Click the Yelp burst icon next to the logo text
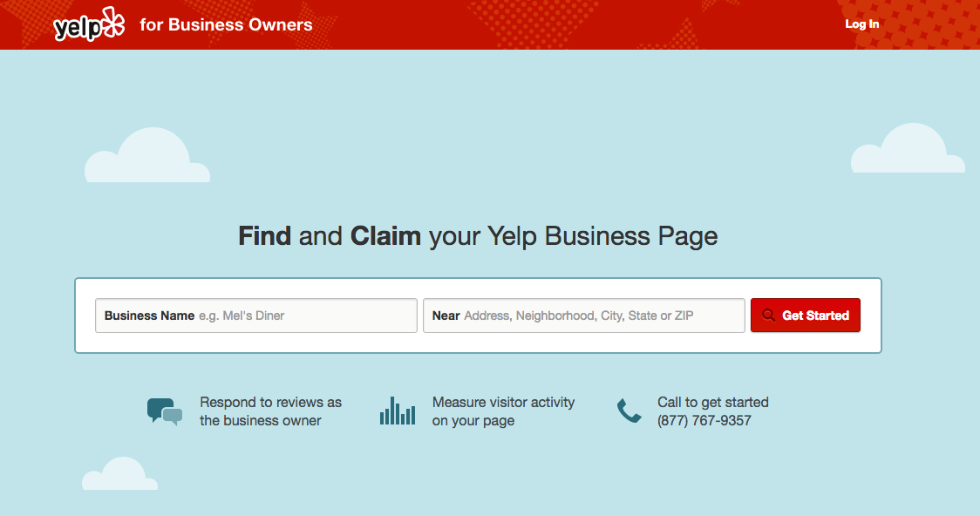The width and height of the screenshot is (980, 516). coord(113,22)
